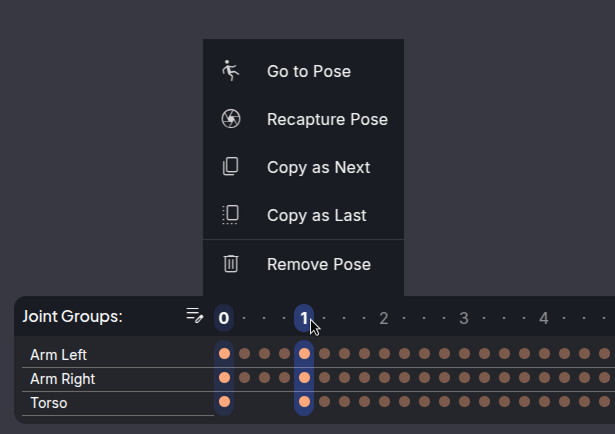Select Remove Pose from menu
This screenshot has width=615, height=434.
303,264
